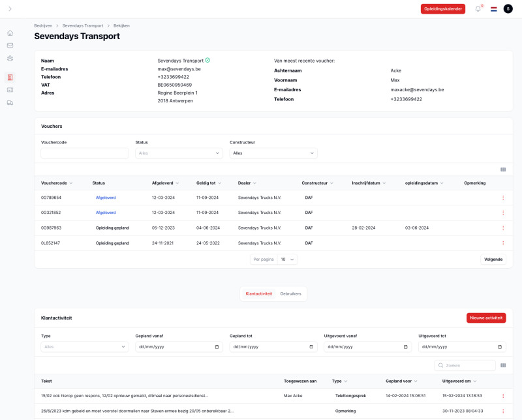Open the voucher Status filter dropdown
This screenshot has width=522, height=420.
tap(179, 153)
